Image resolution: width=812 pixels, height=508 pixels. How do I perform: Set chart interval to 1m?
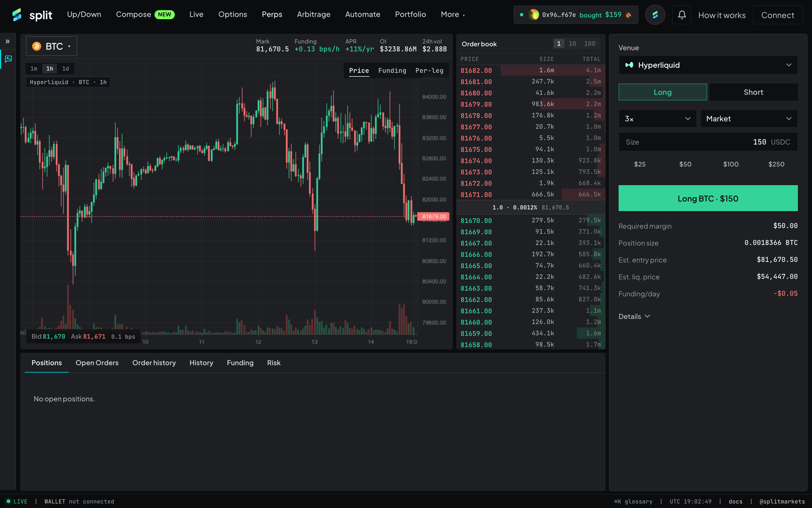(34, 69)
